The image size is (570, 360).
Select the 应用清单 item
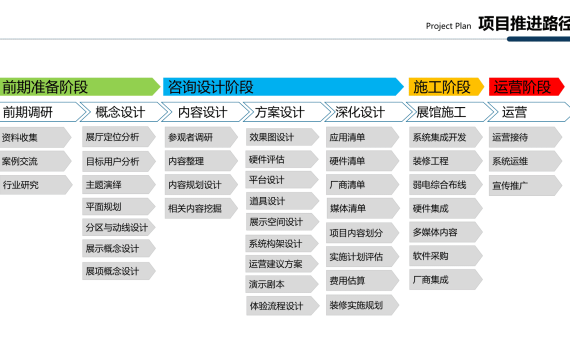362,137
